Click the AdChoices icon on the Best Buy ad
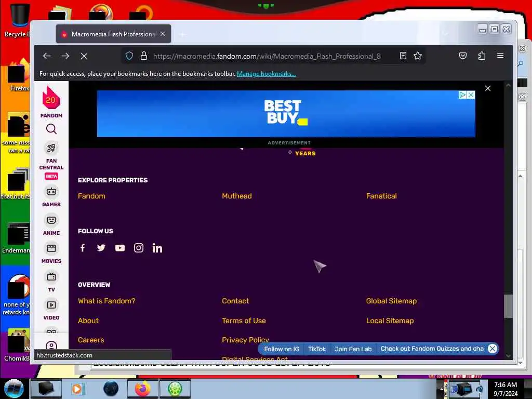 point(462,95)
